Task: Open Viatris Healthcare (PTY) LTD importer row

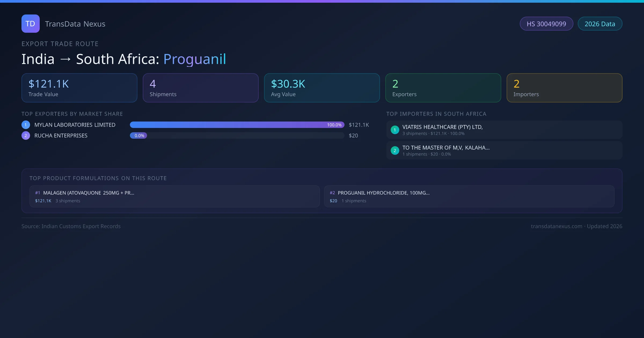Action: [504, 130]
